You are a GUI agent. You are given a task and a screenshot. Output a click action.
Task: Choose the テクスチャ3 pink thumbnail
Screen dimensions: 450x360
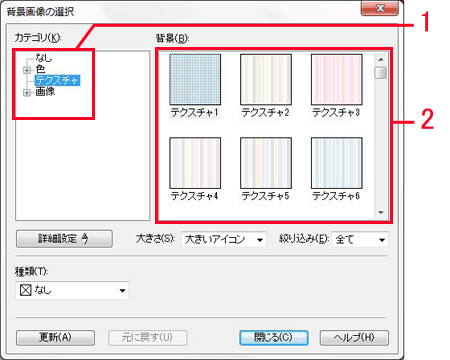tap(337, 79)
